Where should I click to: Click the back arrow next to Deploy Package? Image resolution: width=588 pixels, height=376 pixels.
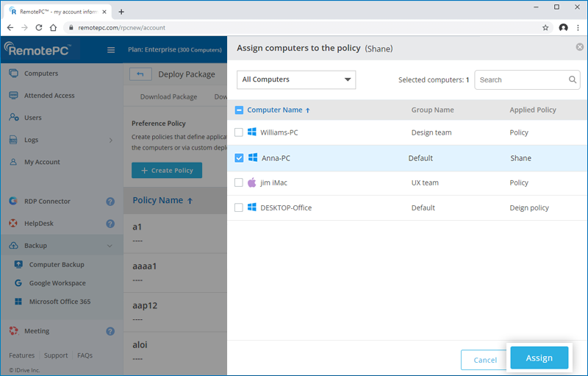(x=140, y=74)
